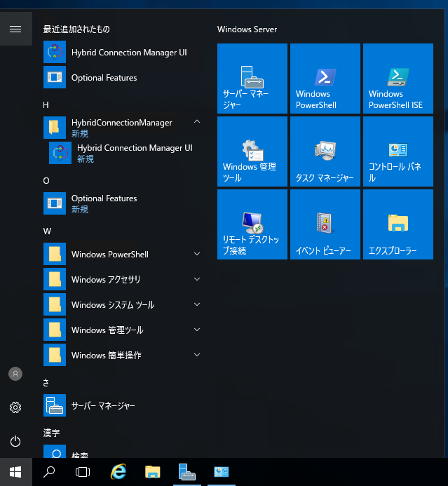Open the Windows PowerShell tile
Viewport: 448px width, 486px height.
[x=325, y=79]
